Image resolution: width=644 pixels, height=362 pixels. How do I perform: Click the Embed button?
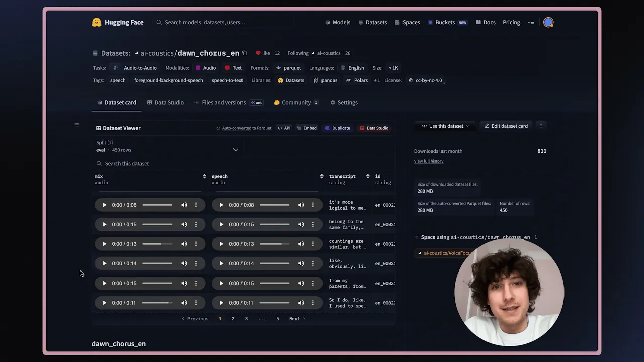(307, 128)
